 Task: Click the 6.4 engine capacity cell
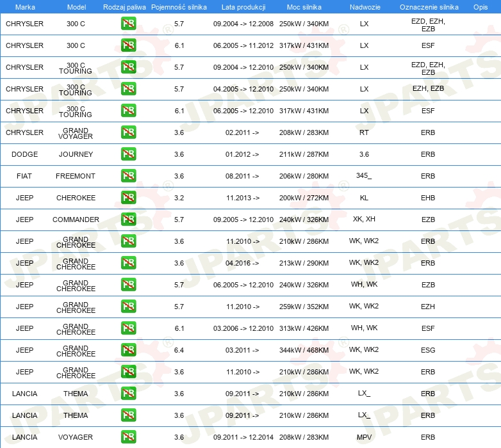(x=179, y=350)
